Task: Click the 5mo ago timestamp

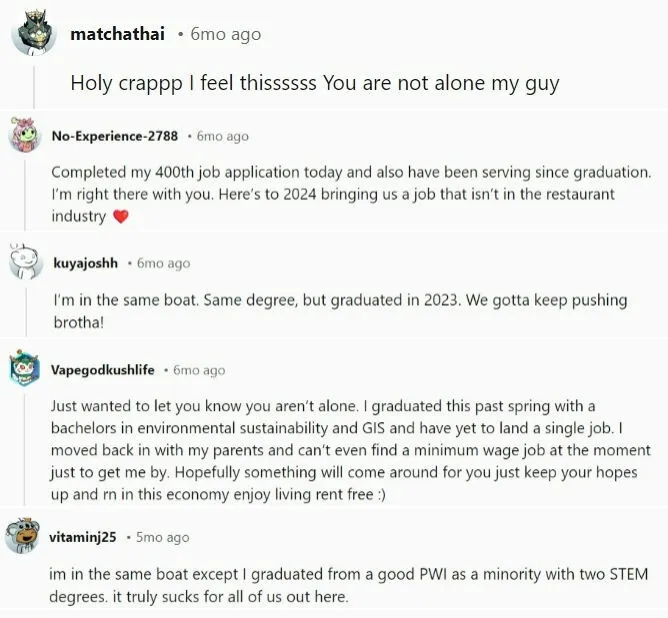Action: pos(163,537)
